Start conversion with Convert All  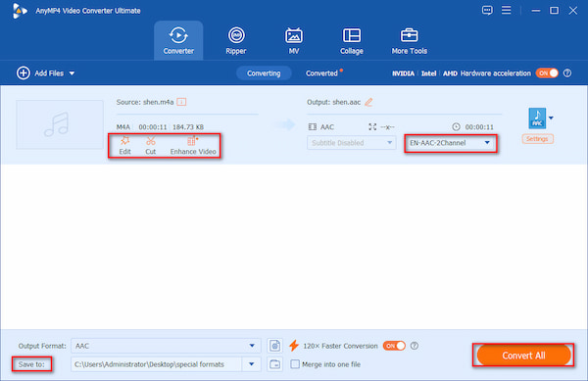[523, 356]
